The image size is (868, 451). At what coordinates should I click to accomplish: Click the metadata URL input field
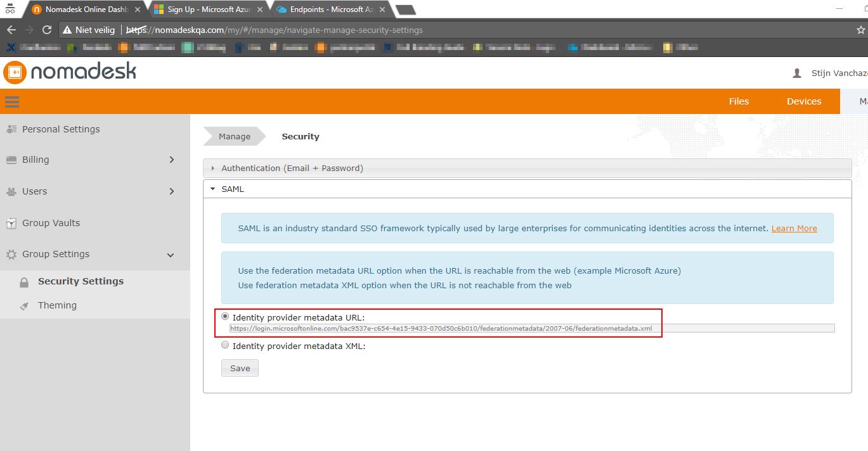tap(531, 328)
